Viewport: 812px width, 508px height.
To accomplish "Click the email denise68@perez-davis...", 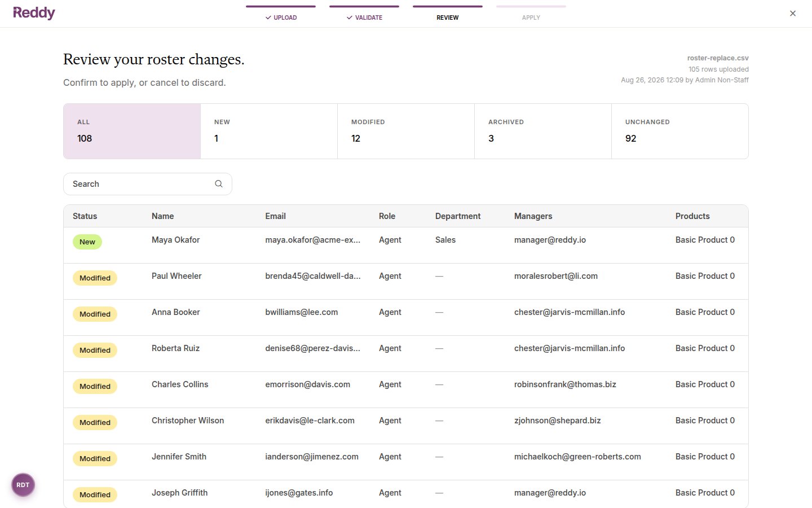I will (313, 348).
